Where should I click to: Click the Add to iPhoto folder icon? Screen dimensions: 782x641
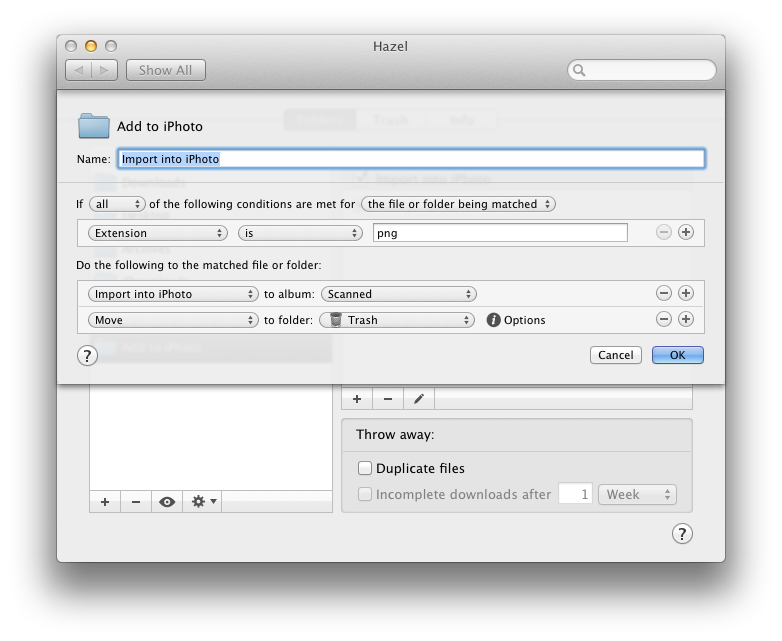coord(94,126)
